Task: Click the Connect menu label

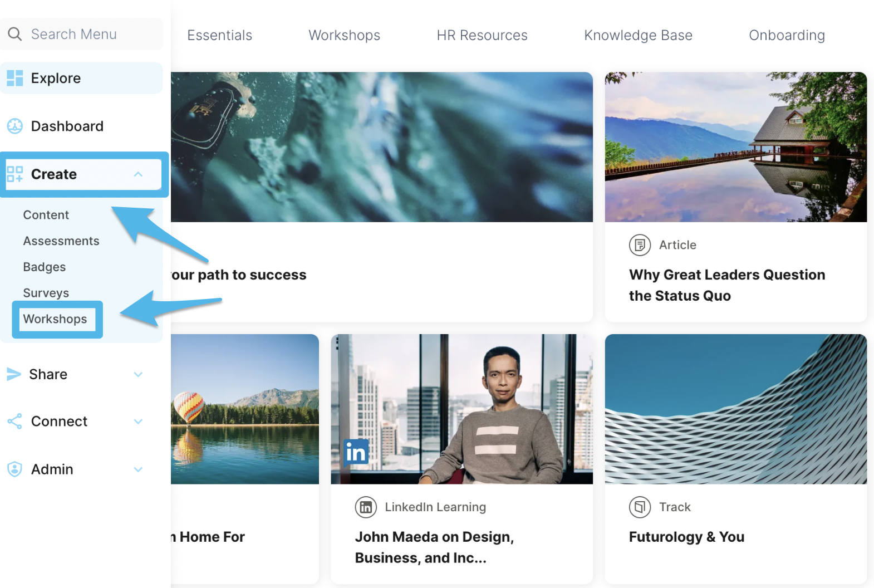Action: pyautogui.click(x=59, y=422)
